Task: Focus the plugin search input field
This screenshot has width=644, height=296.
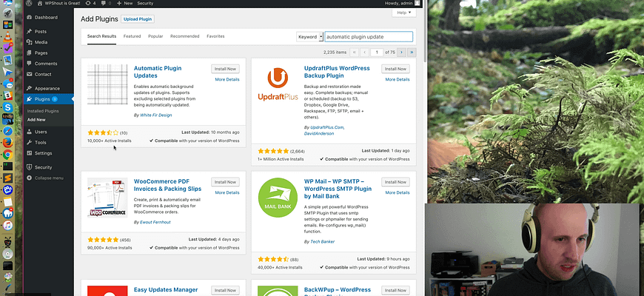Action: click(x=369, y=36)
